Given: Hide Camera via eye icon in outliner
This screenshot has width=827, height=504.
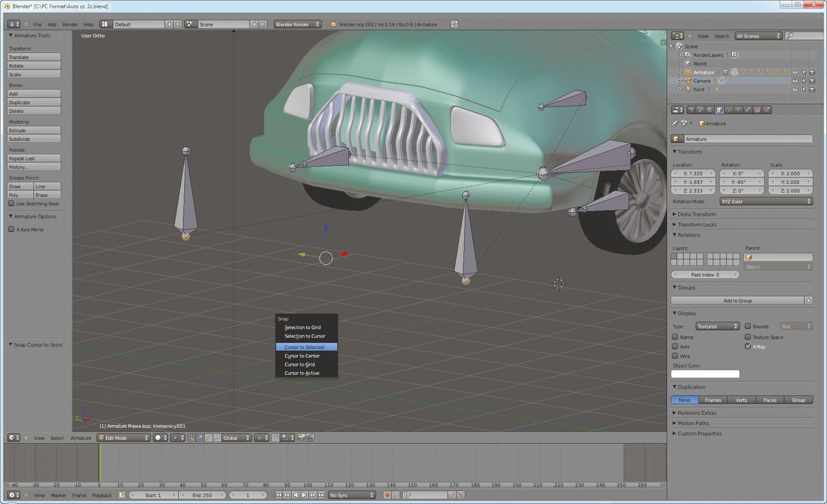Looking at the screenshot, I should [795, 81].
